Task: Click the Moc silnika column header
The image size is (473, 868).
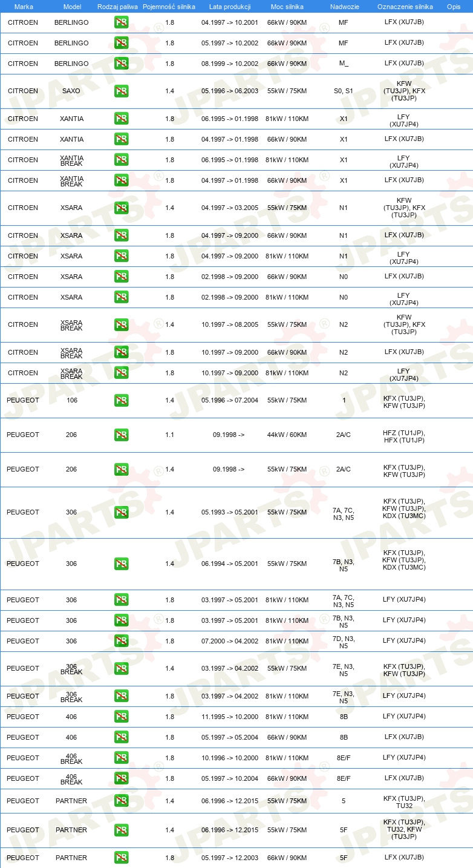Action: [287, 7]
